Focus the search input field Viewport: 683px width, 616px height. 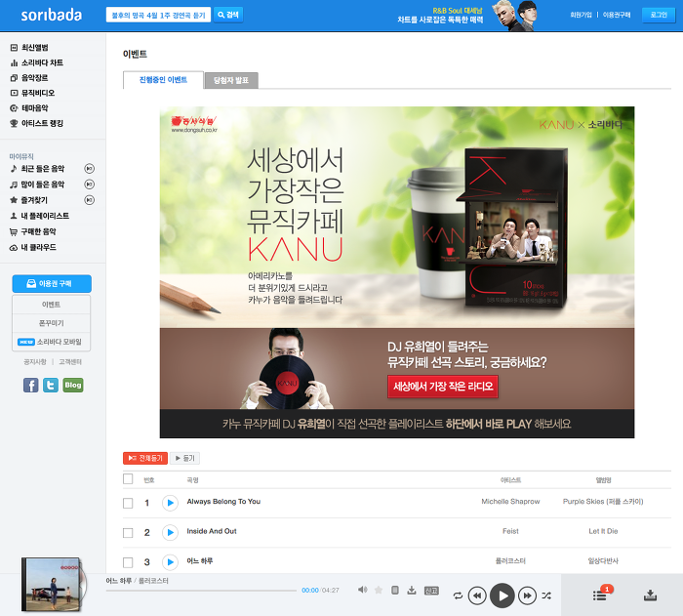158,15
